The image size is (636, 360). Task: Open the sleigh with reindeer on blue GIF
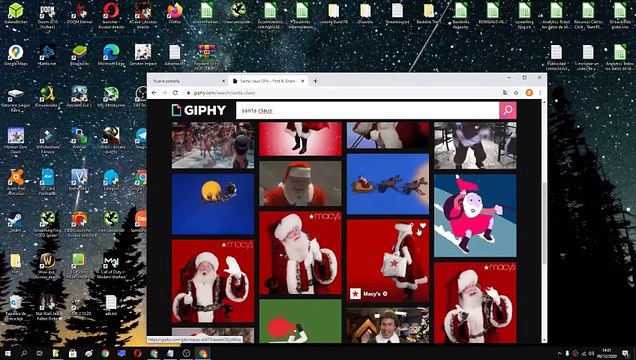388,184
